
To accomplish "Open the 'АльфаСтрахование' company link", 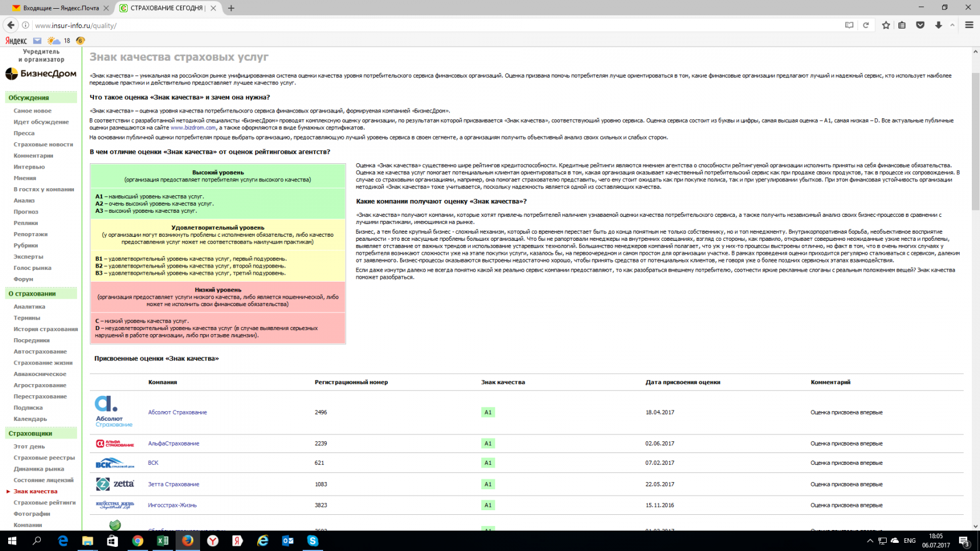I will 174,444.
